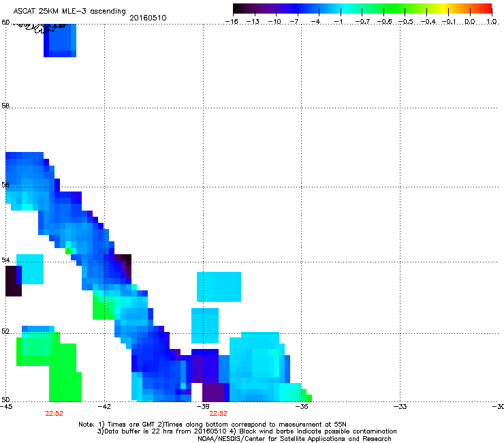
Task: Click the longitude axis label "-36"
Action: click(301, 407)
